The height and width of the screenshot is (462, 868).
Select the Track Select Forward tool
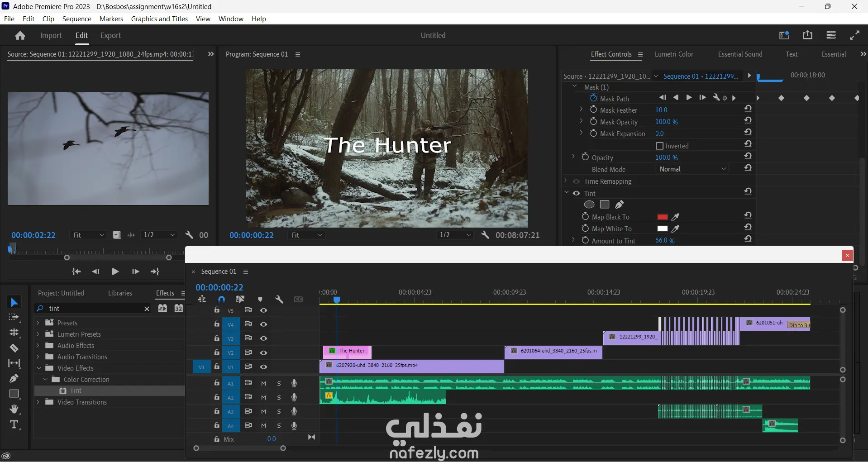14,317
